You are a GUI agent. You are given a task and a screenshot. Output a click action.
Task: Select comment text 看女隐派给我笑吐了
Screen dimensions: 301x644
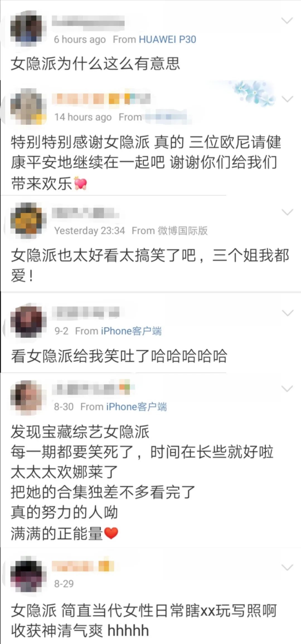81,356
